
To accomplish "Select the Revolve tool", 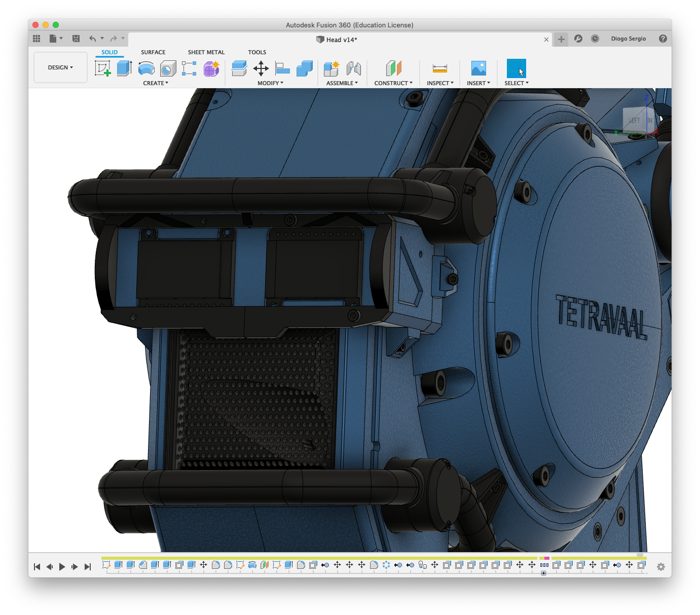I will tap(146, 68).
